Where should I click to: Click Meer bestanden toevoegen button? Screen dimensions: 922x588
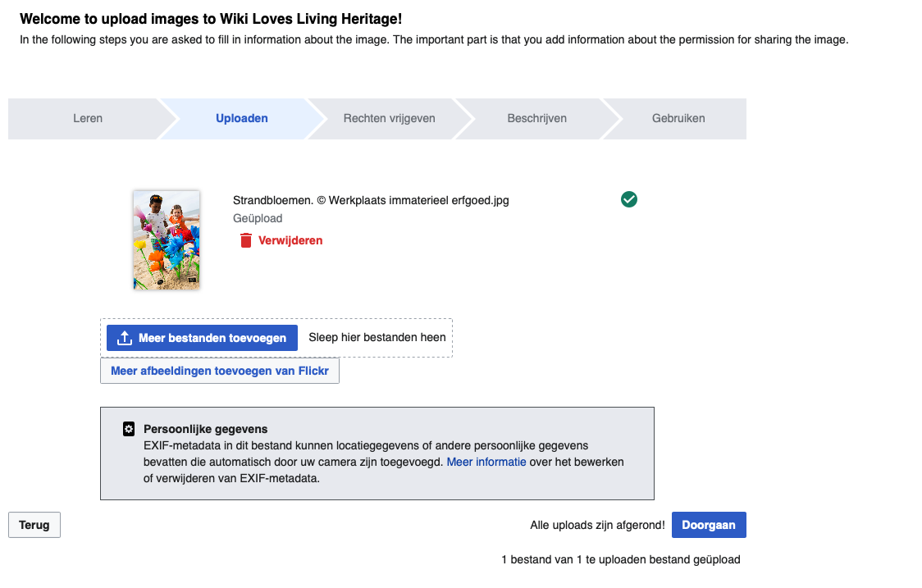202,338
